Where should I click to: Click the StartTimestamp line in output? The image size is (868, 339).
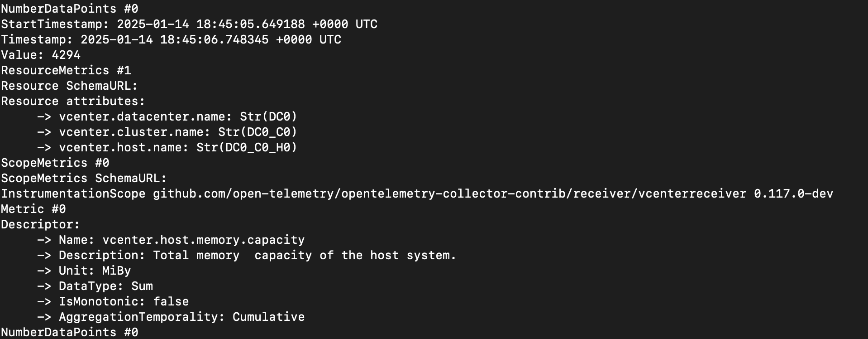[189, 24]
